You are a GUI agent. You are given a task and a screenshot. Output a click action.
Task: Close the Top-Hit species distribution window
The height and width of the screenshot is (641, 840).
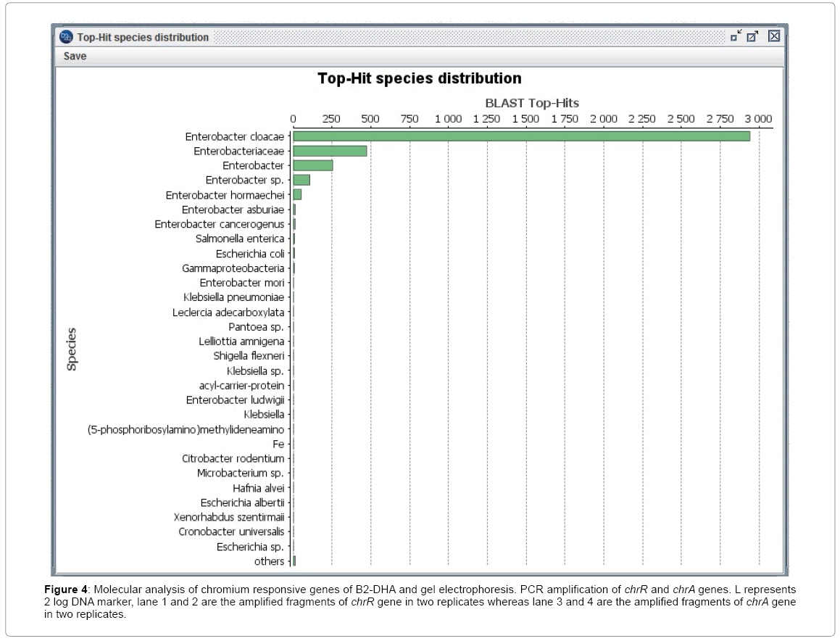click(x=773, y=36)
